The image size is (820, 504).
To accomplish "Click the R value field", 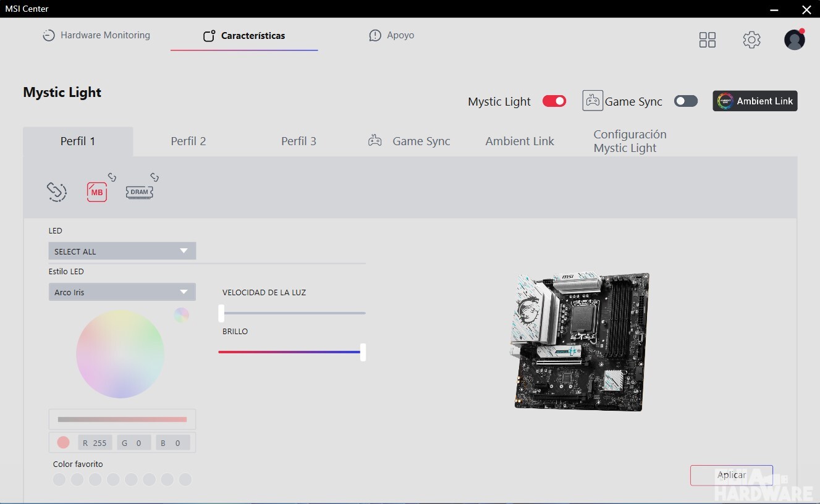I will [95, 443].
